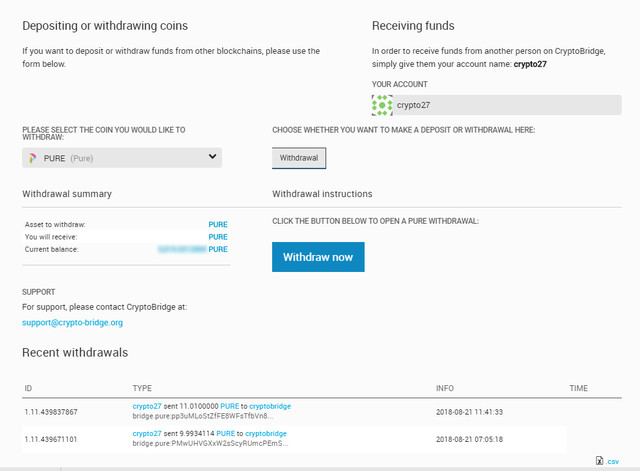Click PURE value next to You will receive

[x=218, y=237]
